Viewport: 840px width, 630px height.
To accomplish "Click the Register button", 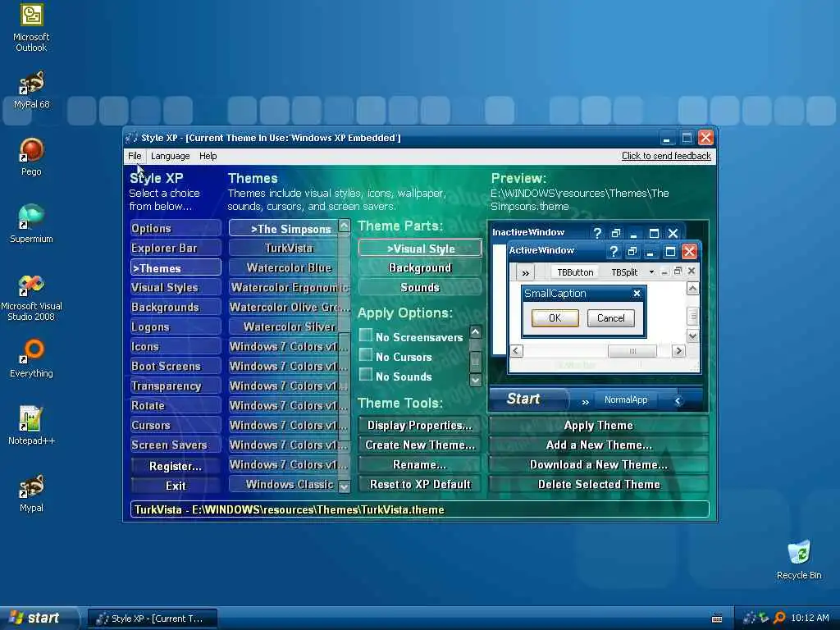I will click(176, 466).
